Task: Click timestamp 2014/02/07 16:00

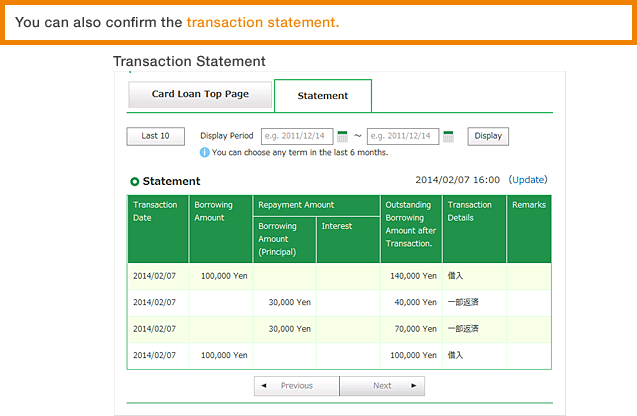Action: click(x=457, y=180)
